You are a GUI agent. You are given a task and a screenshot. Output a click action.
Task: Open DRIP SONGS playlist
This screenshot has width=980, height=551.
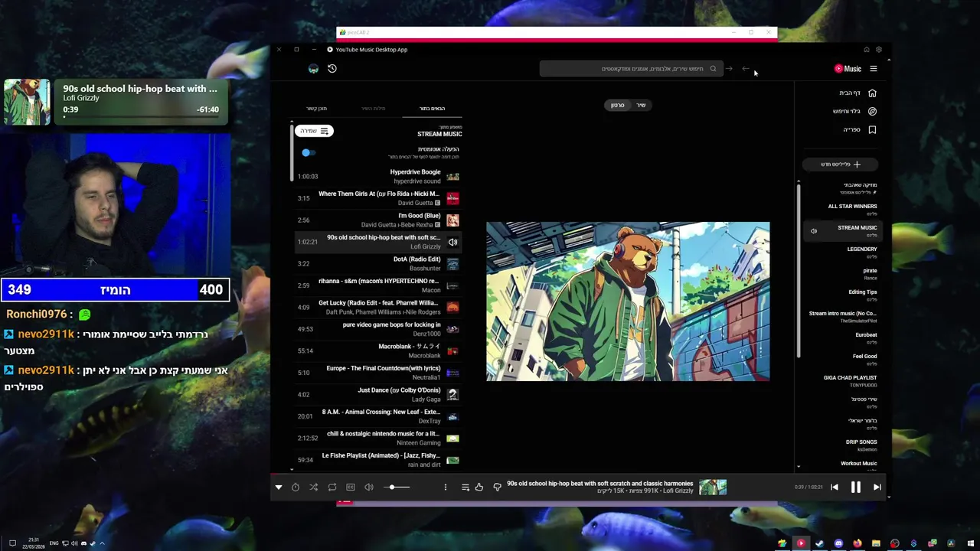tap(861, 445)
